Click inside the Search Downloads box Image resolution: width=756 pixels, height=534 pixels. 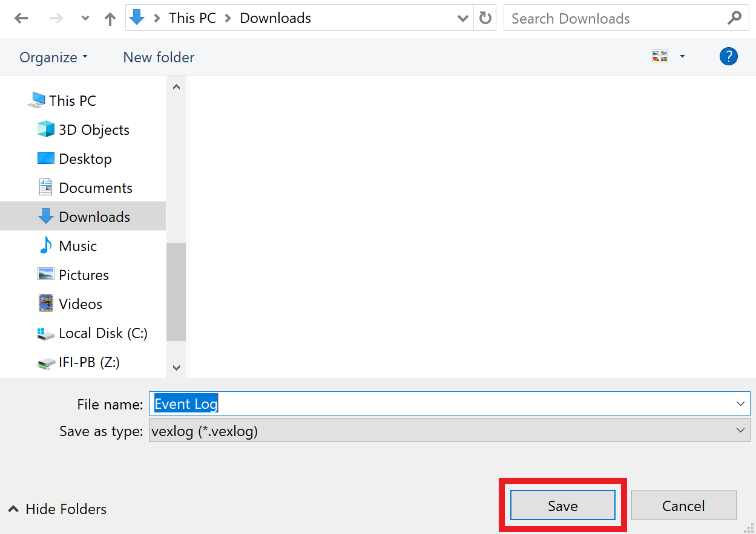605,18
